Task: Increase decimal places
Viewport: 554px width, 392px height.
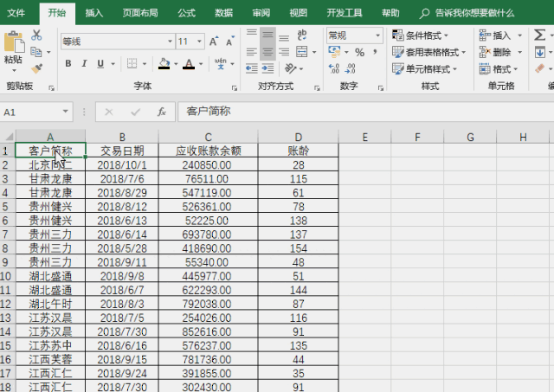Action: 334,68
